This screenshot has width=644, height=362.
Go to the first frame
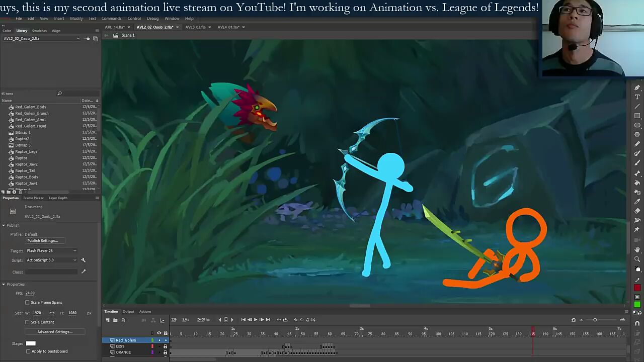coord(244,319)
